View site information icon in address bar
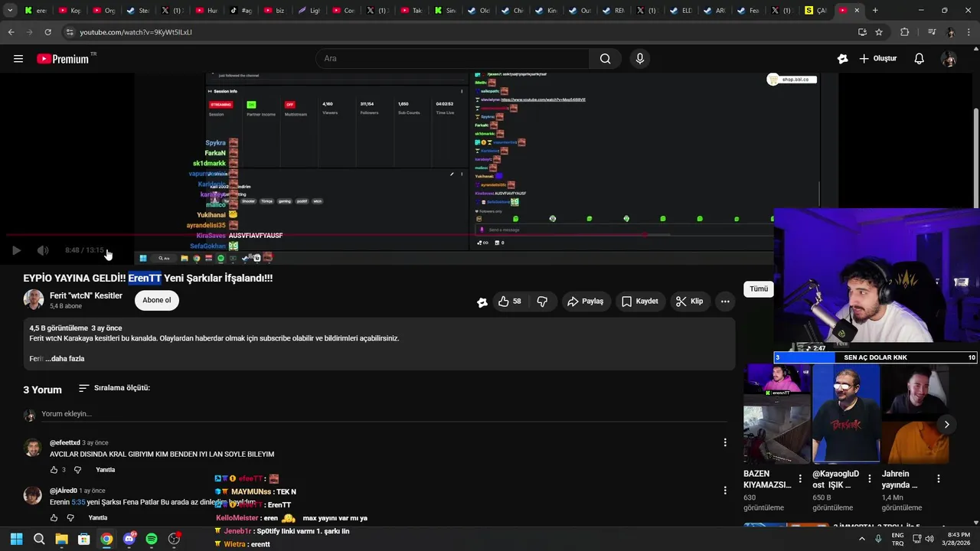 70,32
